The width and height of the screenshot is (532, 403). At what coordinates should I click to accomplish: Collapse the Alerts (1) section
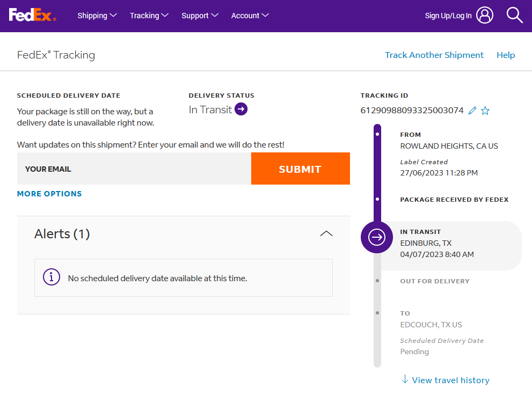[x=326, y=233]
